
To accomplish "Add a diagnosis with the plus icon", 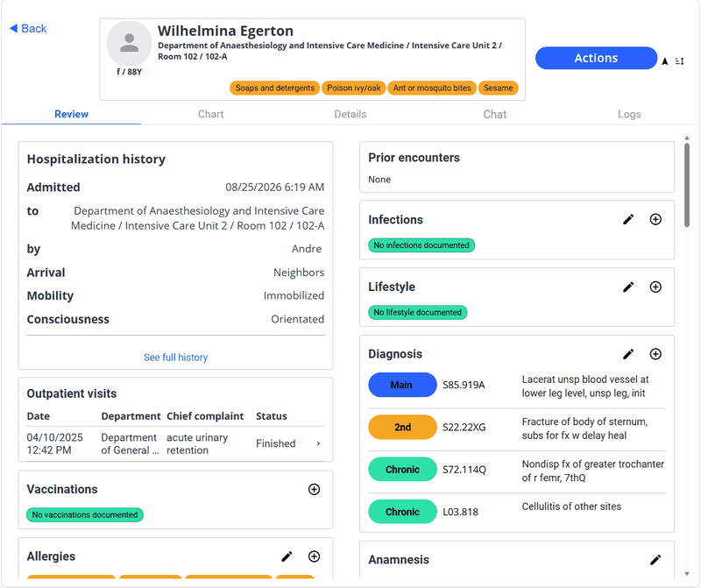I will coord(655,354).
